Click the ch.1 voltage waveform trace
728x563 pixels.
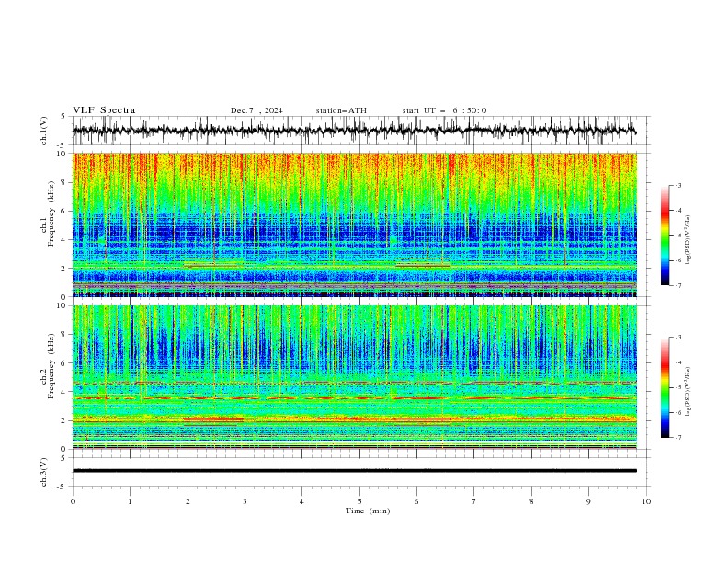pos(354,131)
